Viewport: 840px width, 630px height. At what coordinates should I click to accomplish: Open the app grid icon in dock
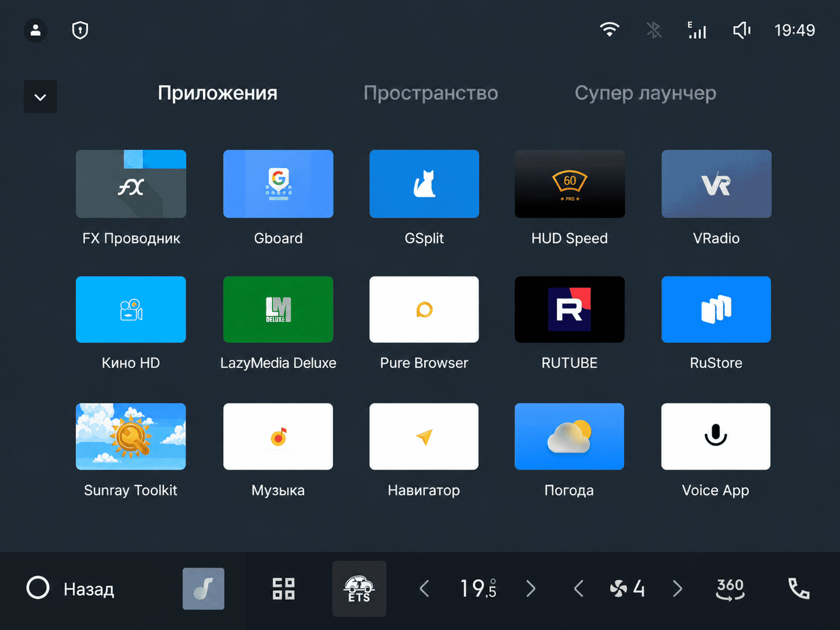click(284, 589)
